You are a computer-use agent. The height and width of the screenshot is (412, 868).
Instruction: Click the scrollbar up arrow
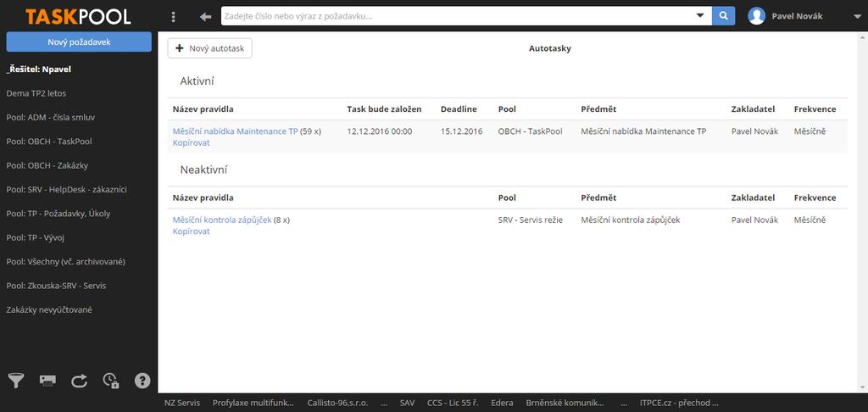coord(861,37)
